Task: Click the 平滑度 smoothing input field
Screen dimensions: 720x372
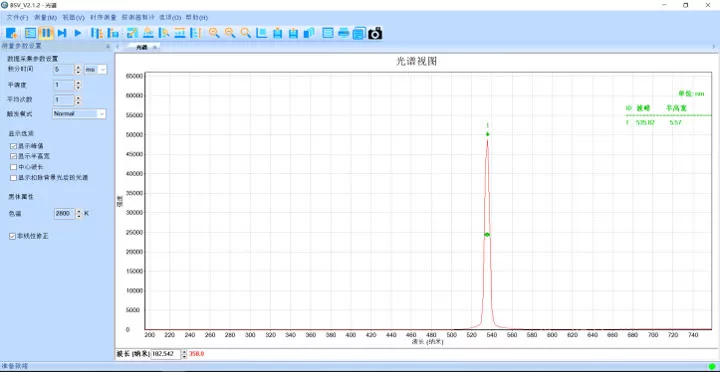Action: (x=63, y=85)
